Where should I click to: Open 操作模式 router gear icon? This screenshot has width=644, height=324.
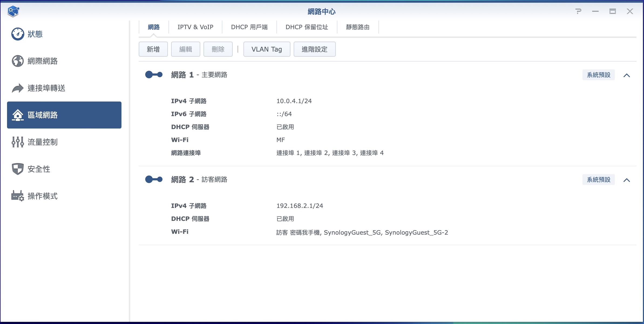coord(18,196)
